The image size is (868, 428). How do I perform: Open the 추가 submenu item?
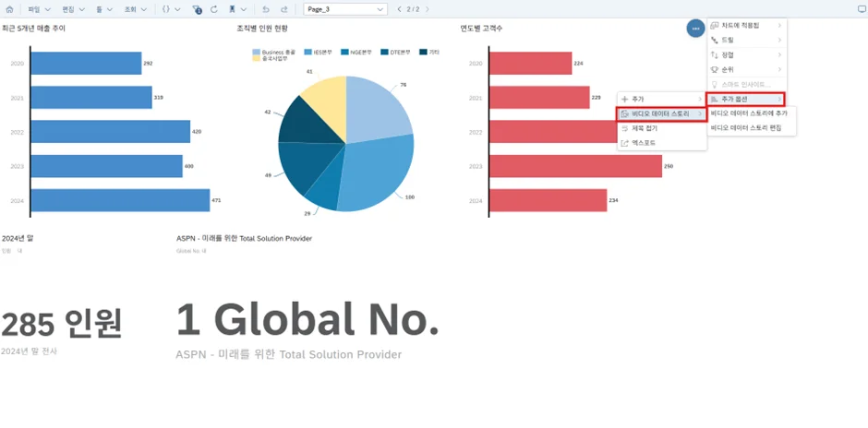click(x=662, y=99)
